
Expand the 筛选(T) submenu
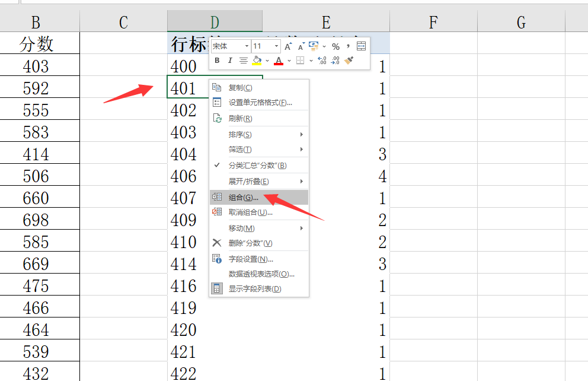click(259, 150)
